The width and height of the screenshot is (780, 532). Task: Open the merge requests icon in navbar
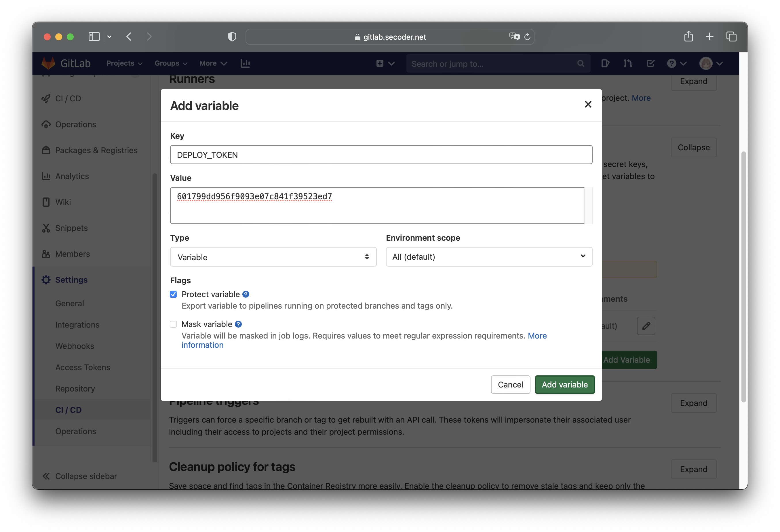[628, 63]
